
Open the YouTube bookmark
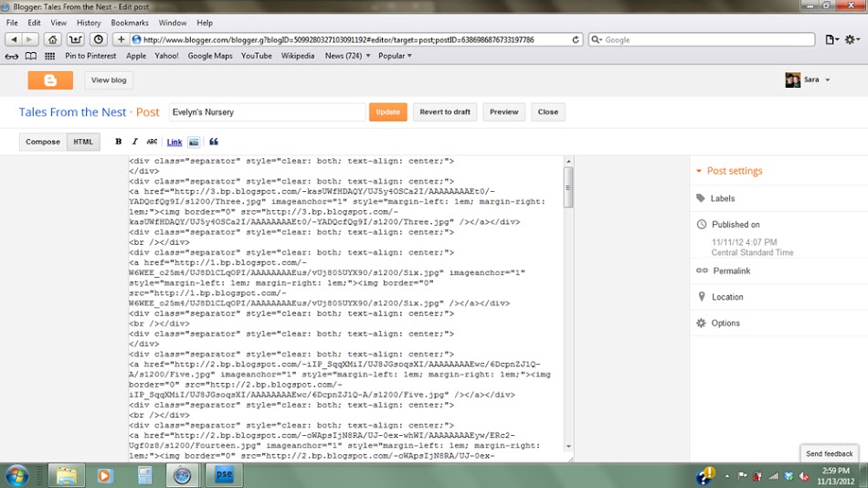tap(257, 56)
